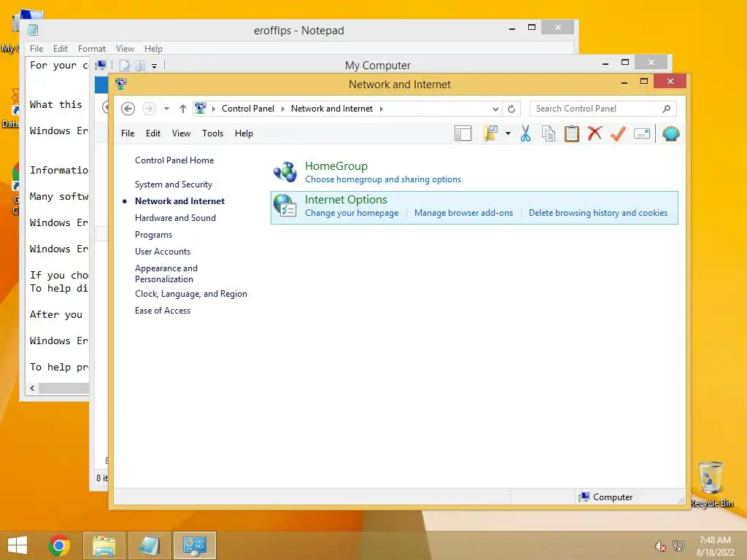Open the Edit menu in Network and Internet
This screenshot has width=747, height=560.
pos(153,133)
